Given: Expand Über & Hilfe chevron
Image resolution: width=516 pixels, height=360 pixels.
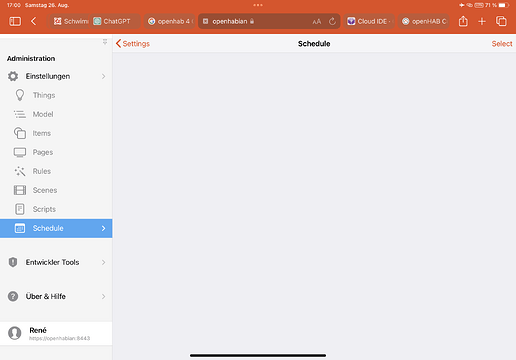Looking at the screenshot, I should pyautogui.click(x=103, y=296).
